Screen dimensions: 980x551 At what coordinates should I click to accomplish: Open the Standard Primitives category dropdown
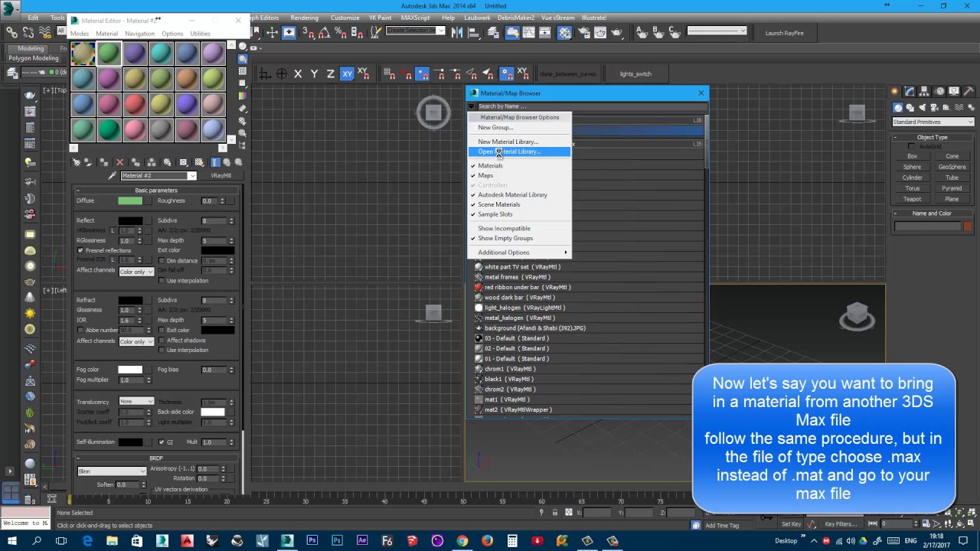(x=933, y=122)
